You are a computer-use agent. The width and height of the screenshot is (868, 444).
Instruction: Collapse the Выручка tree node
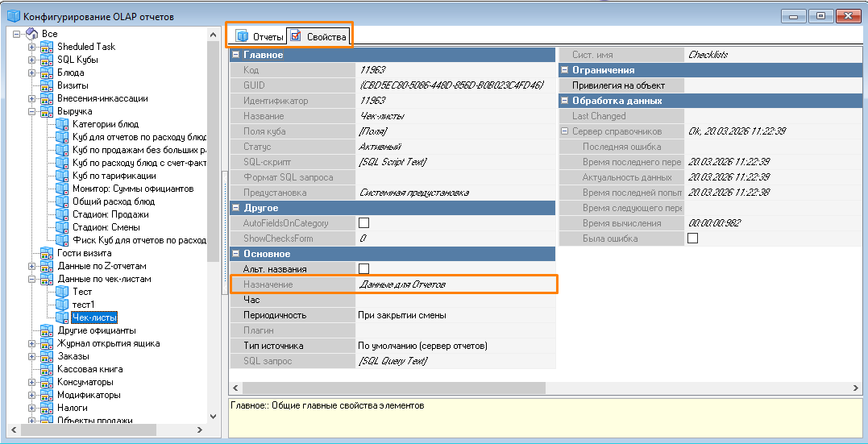[x=32, y=111]
